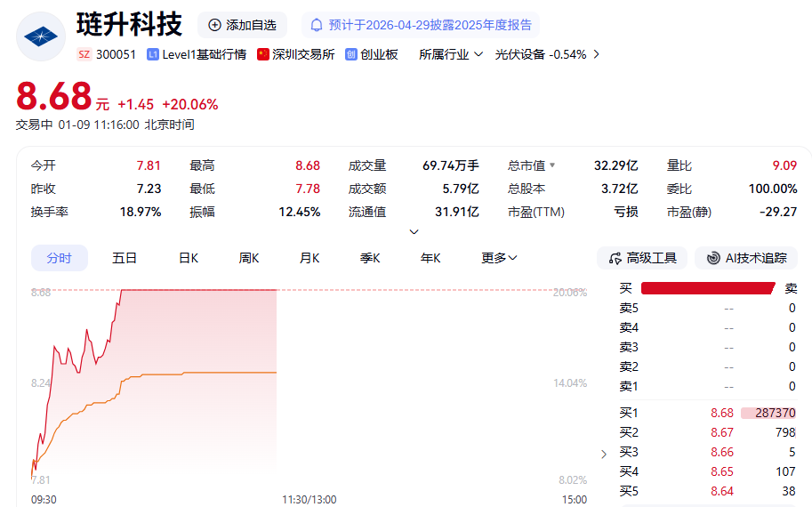812x507 pixels.
Task: Switch to the 五日 chart tab
Action: coord(125,258)
